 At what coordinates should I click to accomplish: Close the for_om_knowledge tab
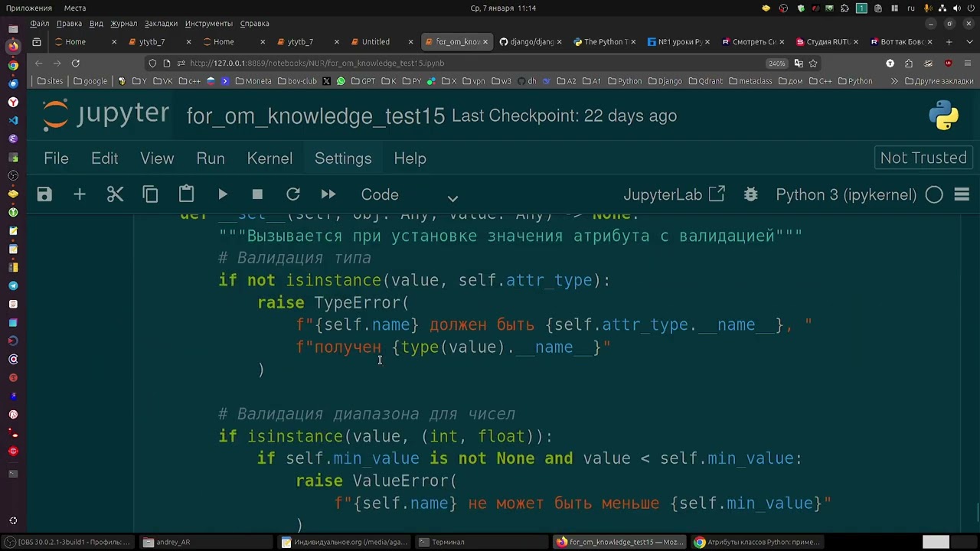point(485,42)
